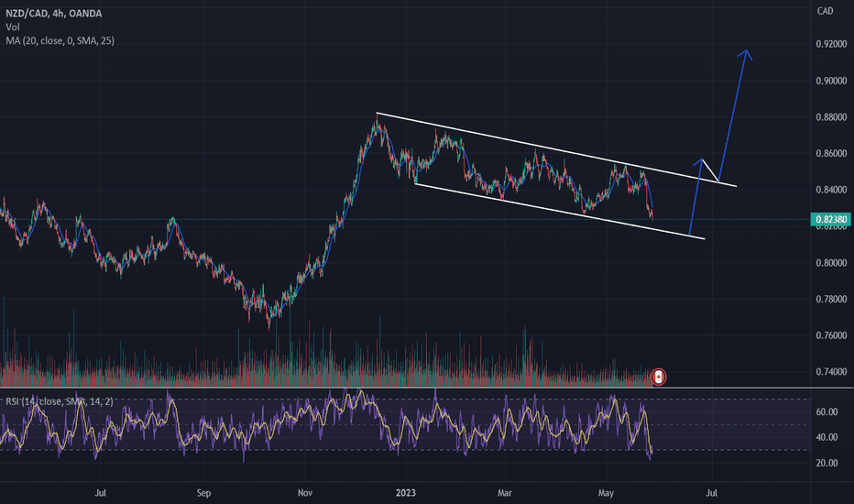Screen dimensions: 854x504
Task: Click the Jul label at right of time axis
Action: point(711,493)
